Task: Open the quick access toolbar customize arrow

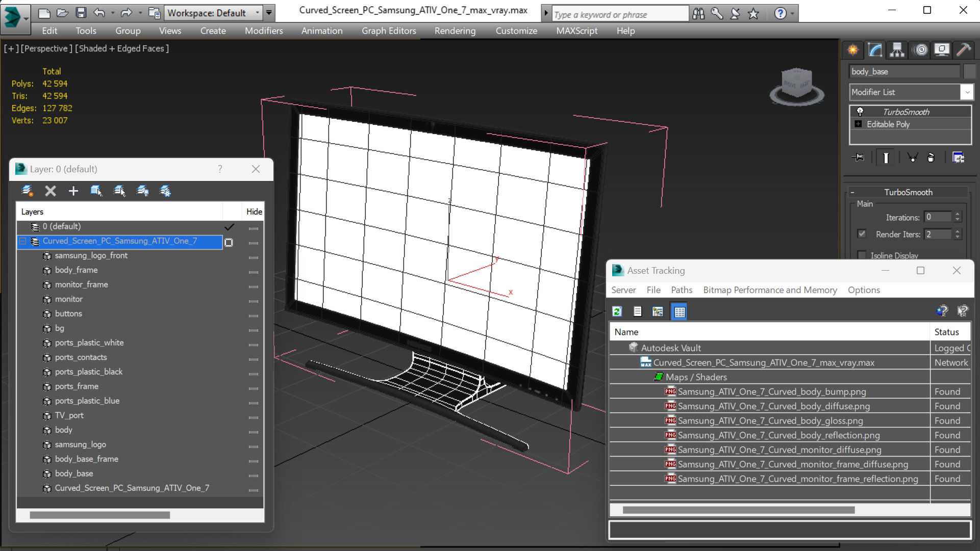Action: (x=269, y=13)
